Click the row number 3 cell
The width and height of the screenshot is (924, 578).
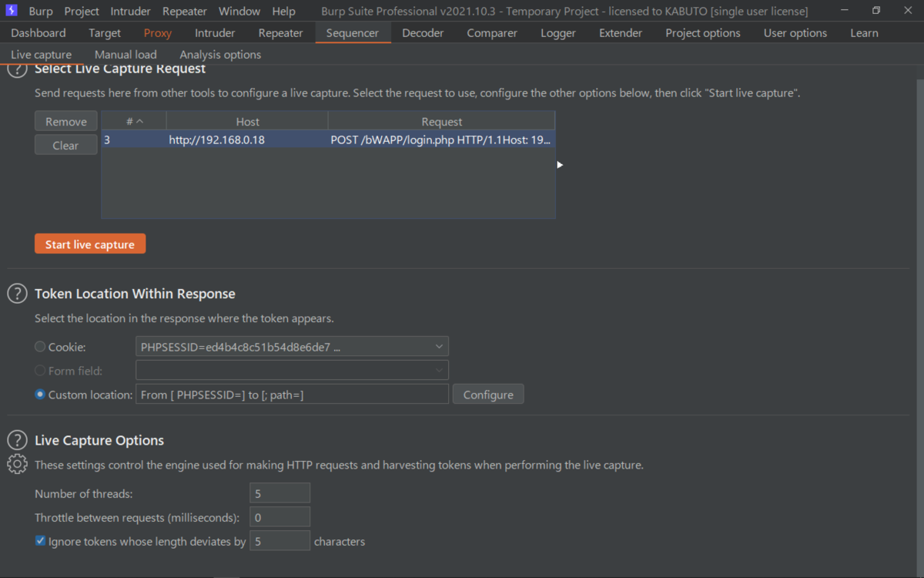click(134, 140)
